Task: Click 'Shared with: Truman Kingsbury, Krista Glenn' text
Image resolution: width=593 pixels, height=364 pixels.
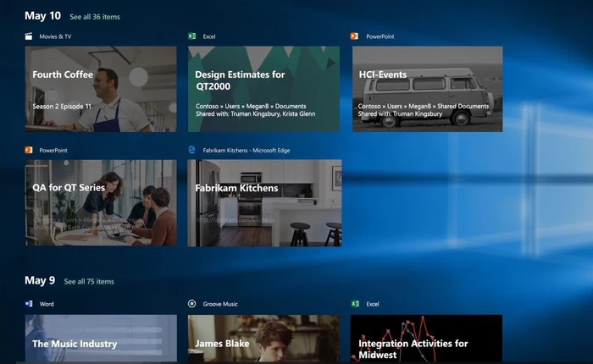Action: (x=255, y=113)
